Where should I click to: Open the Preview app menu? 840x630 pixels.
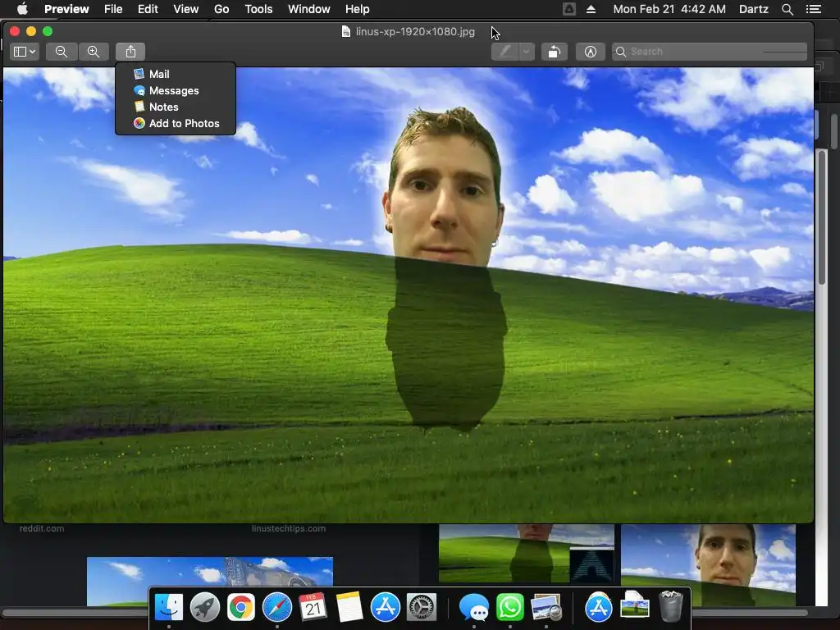tap(66, 9)
